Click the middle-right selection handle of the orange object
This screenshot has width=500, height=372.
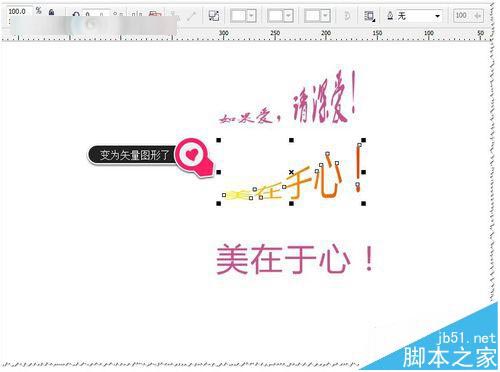(x=364, y=172)
